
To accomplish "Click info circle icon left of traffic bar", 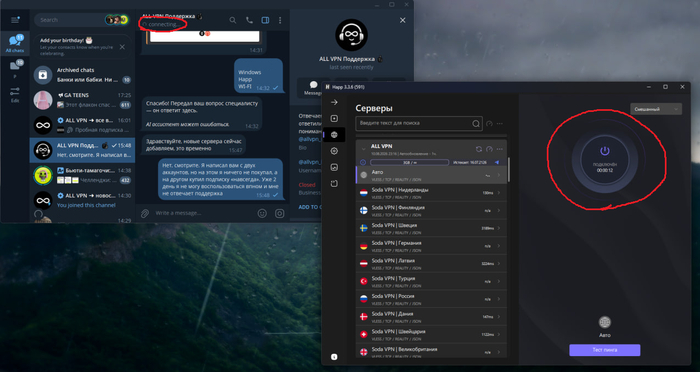I will pyautogui.click(x=363, y=163).
